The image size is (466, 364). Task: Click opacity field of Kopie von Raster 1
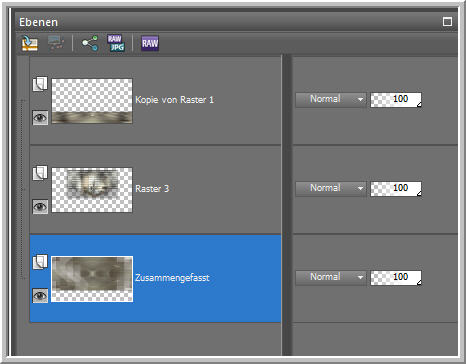coord(396,99)
